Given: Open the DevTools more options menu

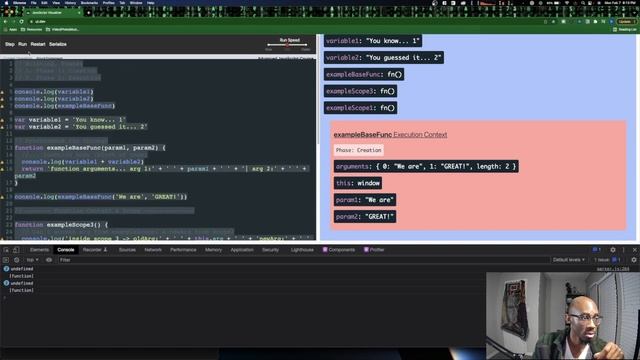Looking at the screenshot, I should [x=623, y=250].
